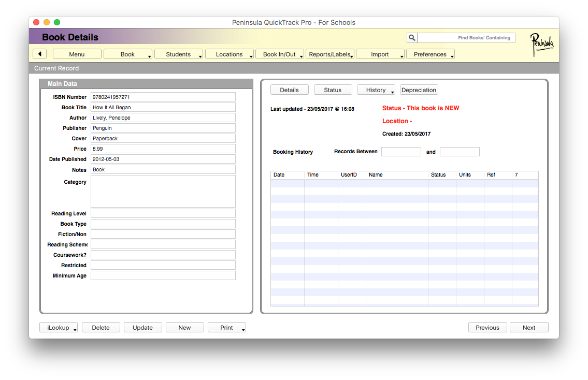588x380 pixels.
Task: Click the Ref column header
Action: coord(498,175)
